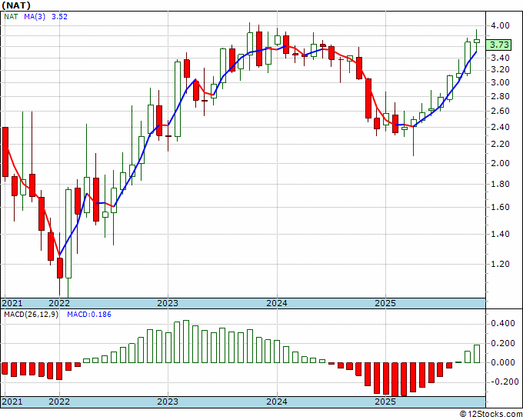The width and height of the screenshot is (523, 420).
Task: Click the 2.40 price axis label
Action: point(500,127)
